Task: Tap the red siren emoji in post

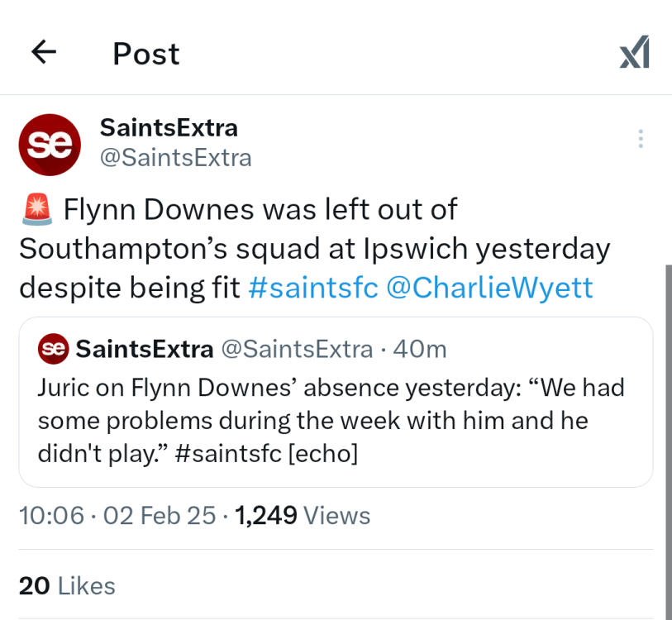Action: (x=35, y=210)
